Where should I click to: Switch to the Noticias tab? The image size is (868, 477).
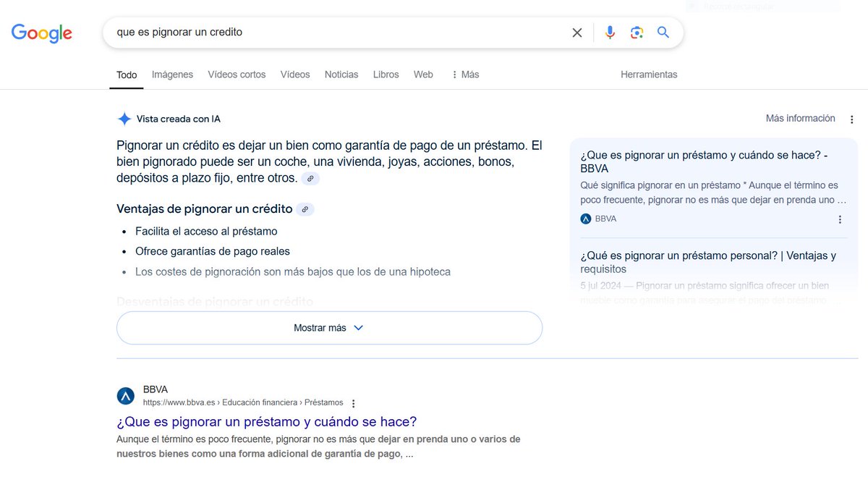(x=341, y=75)
